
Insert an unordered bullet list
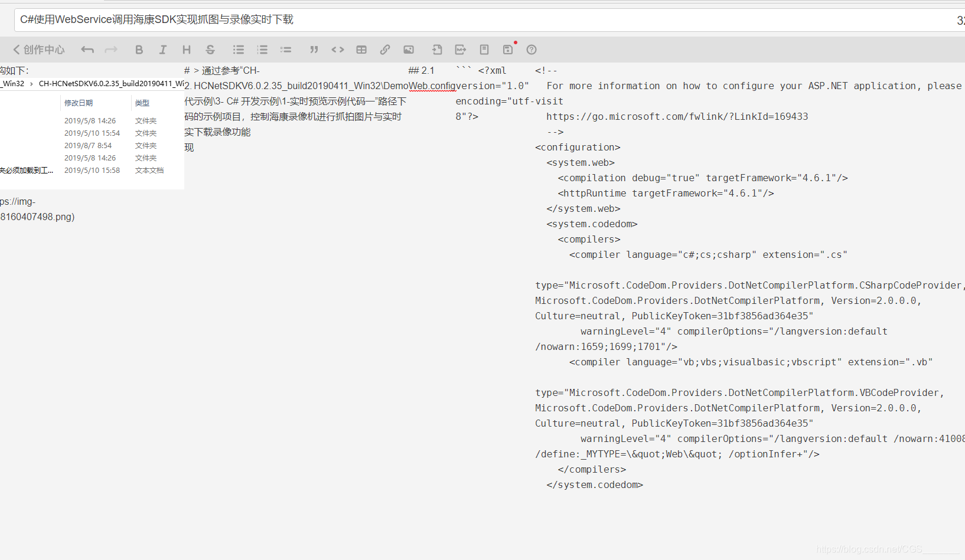(x=239, y=50)
